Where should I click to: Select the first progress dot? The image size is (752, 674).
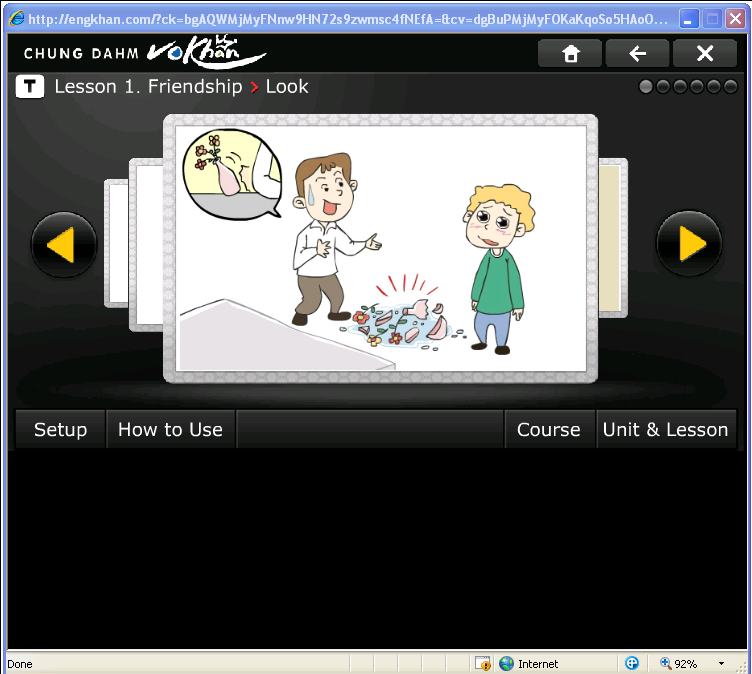tap(646, 87)
